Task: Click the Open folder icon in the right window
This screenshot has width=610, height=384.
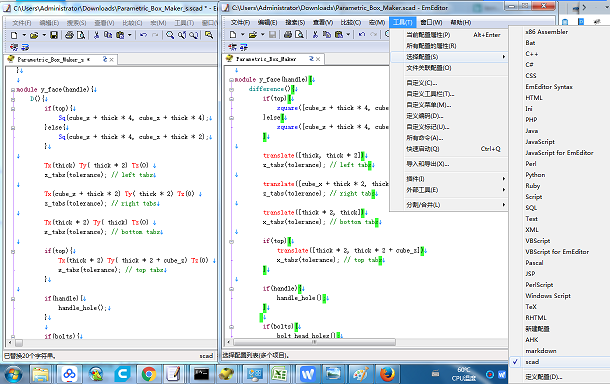Action: coord(253,35)
